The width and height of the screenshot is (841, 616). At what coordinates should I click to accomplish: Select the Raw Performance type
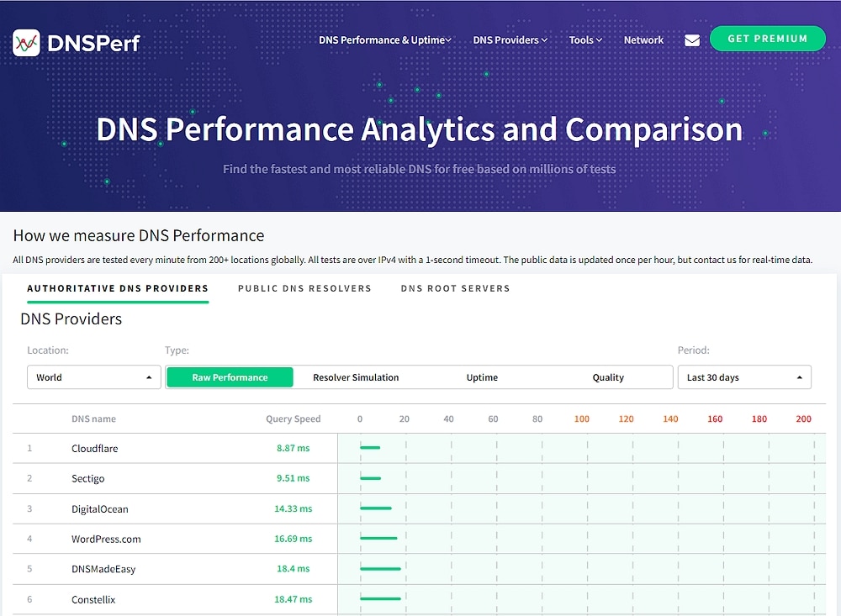pyautogui.click(x=230, y=377)
